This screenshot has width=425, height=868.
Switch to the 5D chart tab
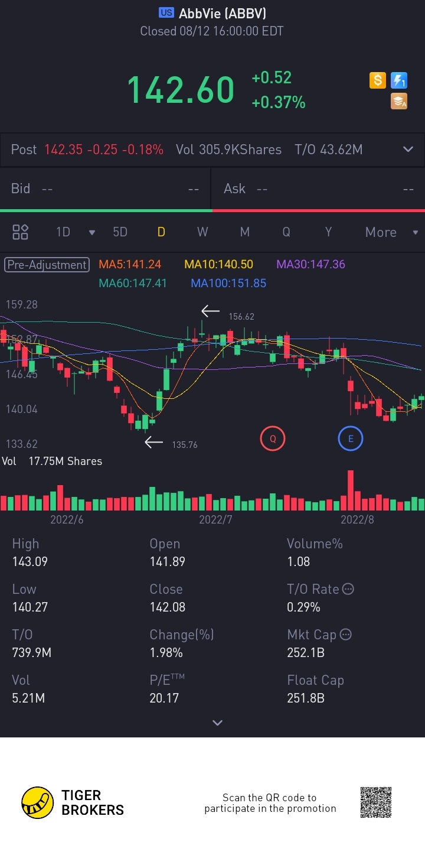pyautogui.click(x=120, y=232)
